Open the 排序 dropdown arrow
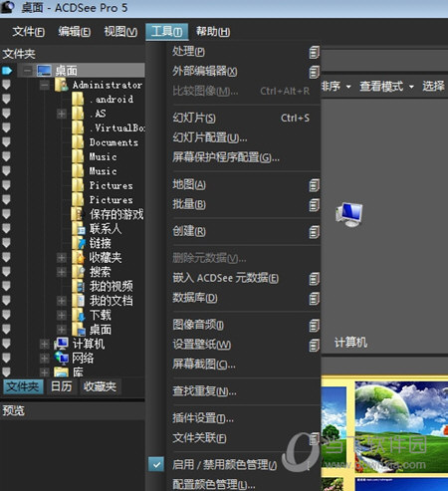 [x=348, y=87]
